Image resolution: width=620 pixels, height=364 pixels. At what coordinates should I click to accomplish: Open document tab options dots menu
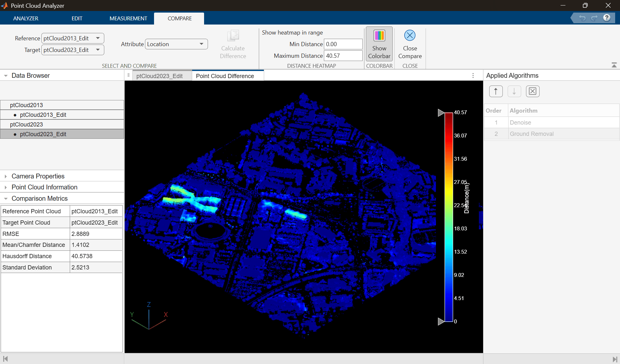click(473, 76)
